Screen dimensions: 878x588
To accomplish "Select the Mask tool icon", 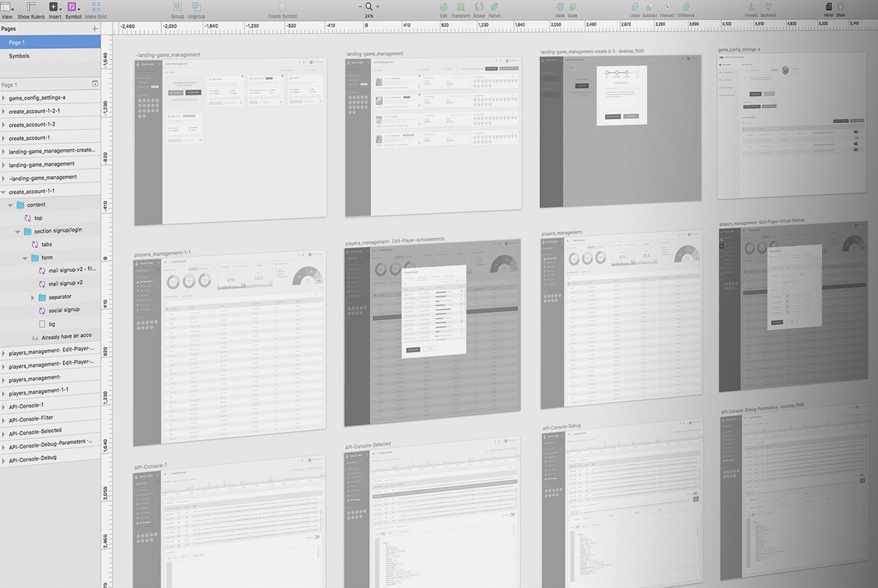I will (560, 6).
